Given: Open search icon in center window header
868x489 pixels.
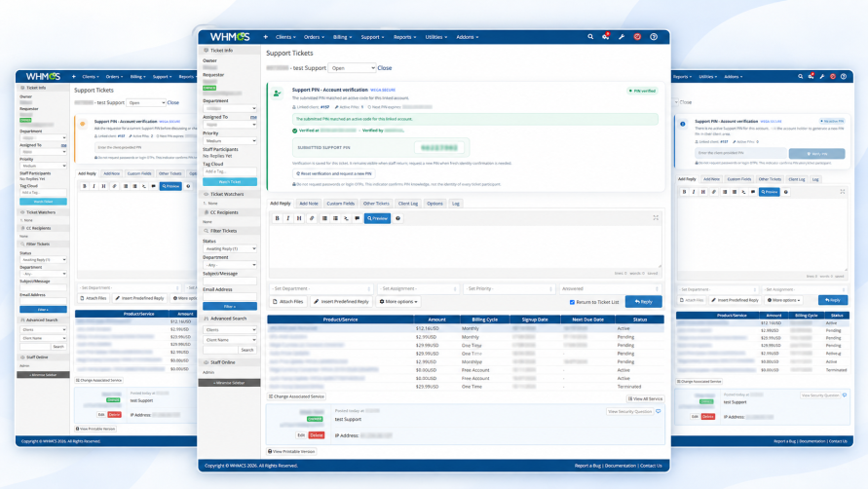Looking at the screenshot, I should (x=590, y=37).
